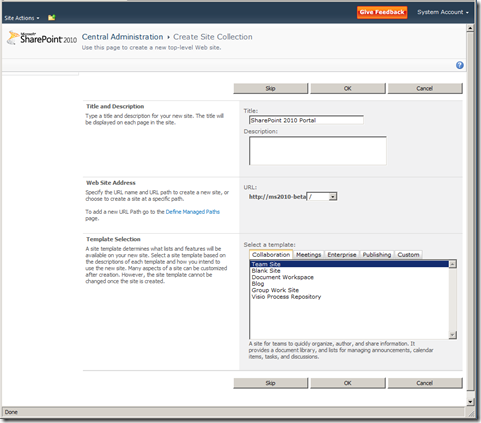Click the Done status bar text
This screenshot has width=481, height=423.
[11, 412]
